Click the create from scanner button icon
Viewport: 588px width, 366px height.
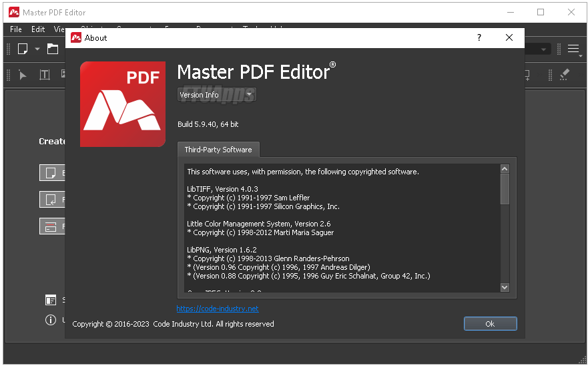pyautogui.click(x=51, y=226)
